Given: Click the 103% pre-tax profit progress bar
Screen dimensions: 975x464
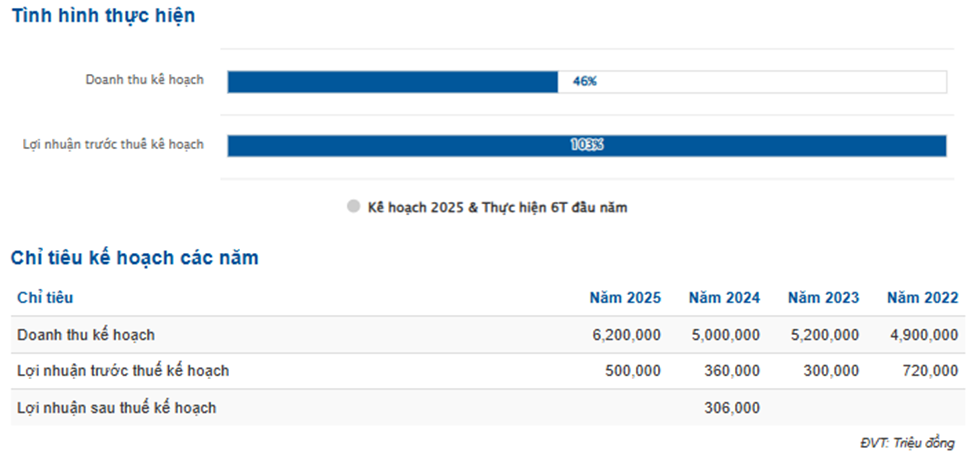Looking at the screenshot, I should coord(586,145).
